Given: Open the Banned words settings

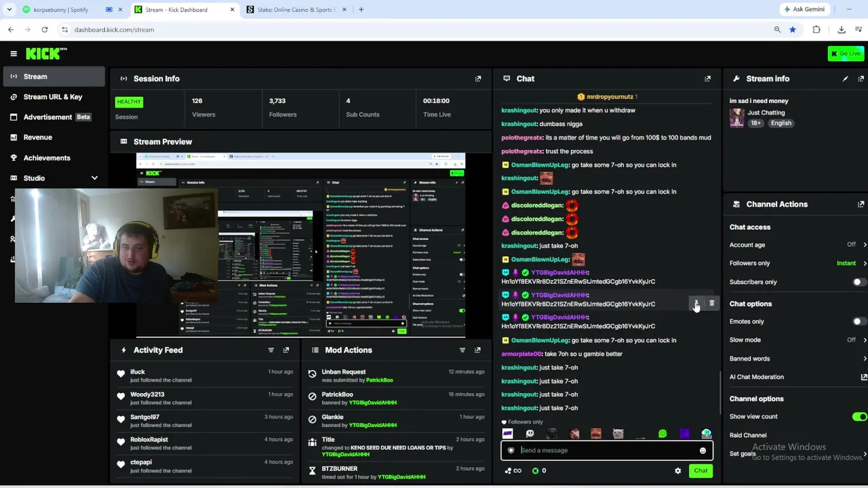Looking at the screenshot, I should (x=798, y=359).
